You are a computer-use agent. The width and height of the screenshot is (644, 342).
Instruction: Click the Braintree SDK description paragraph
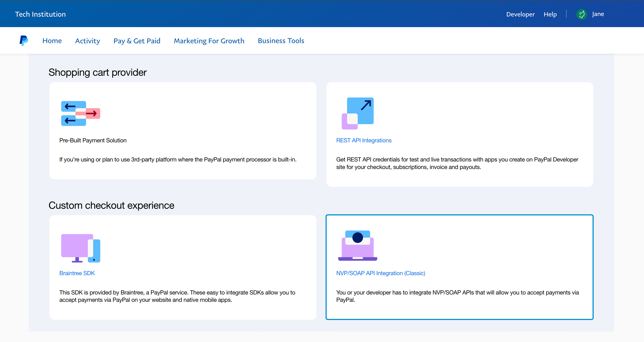tap(177, 296)
